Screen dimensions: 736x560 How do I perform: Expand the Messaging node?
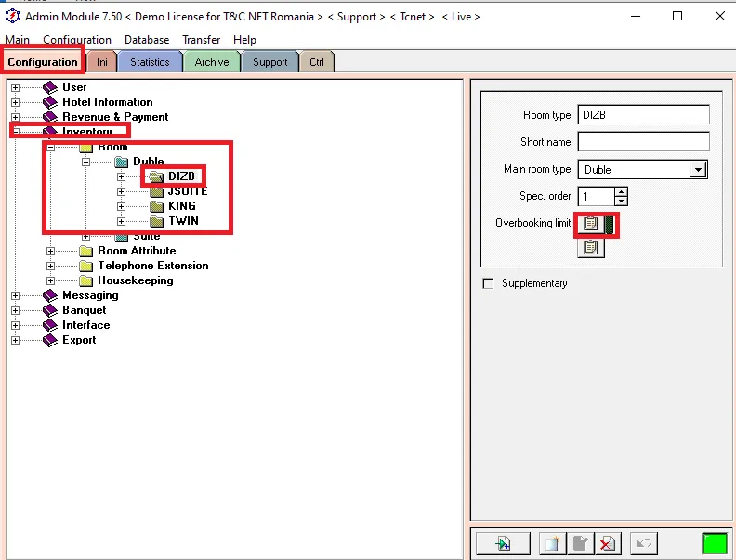[16, 295]
